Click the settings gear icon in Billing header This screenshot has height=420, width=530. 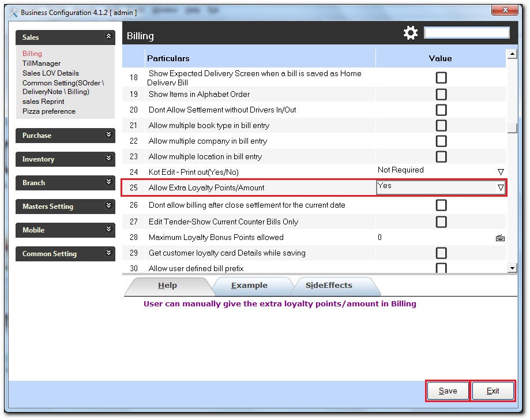pyautogui.click(x=411, y=33)
